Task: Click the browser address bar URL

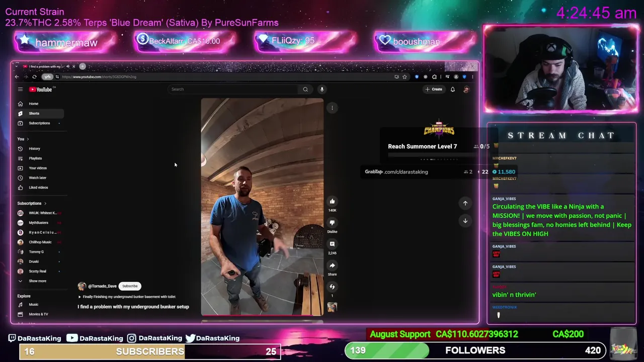Action: 99,77
